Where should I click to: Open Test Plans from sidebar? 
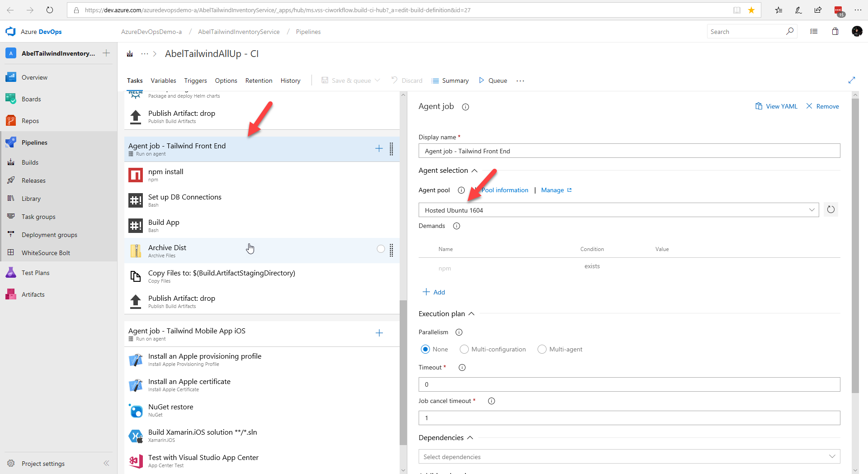35,273
